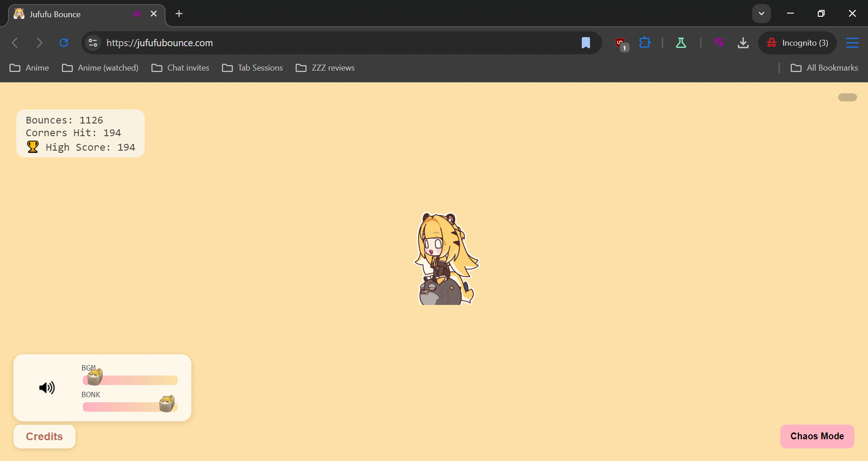This screenshot has height=461, width=868.
Task: Activate Chaos Mode
Action: (x=817, y=436)
